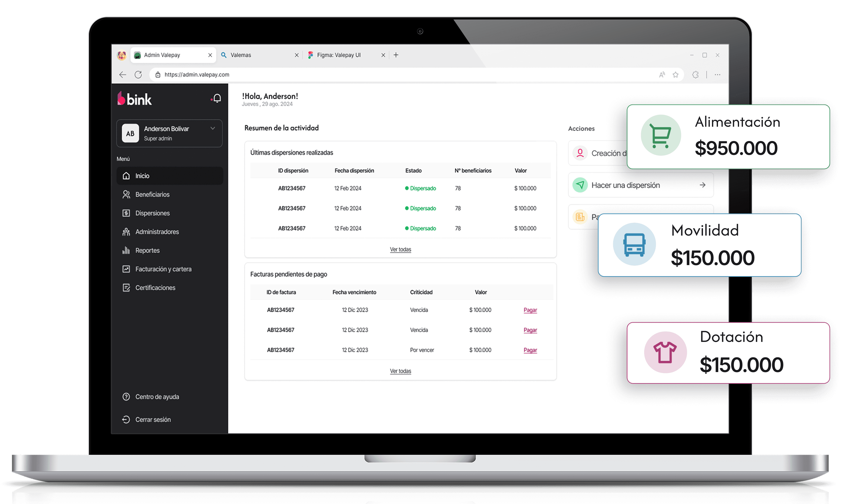The width and height of the screenshot is (843, 504).
Task: Open Reportes in the sidebar
Action: click(147, 250)
